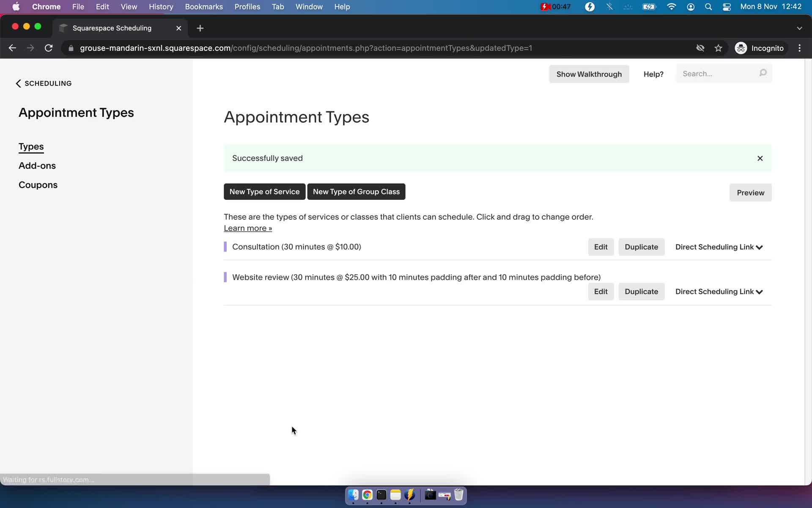The image size is (812, 508).
Task: Expand Direct Scheduling Link for Consultation
Action: 719,247
